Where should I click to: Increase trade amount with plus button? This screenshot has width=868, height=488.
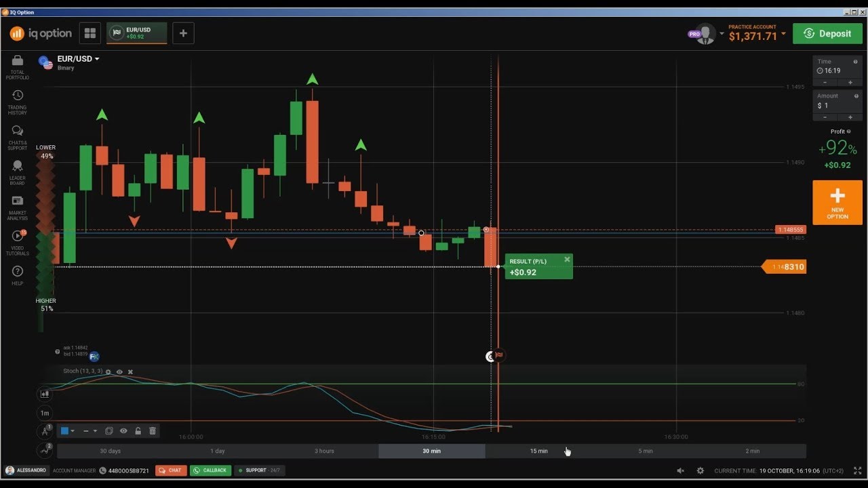[850, 117]
